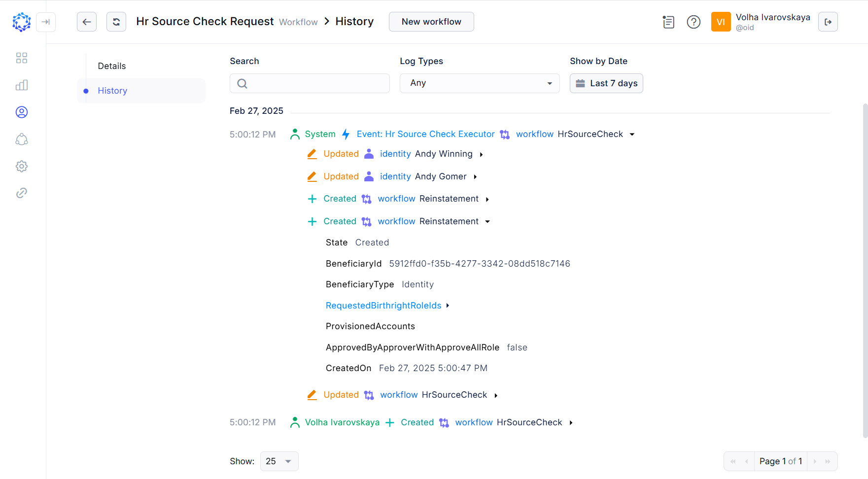Click the New workflow button
This screenshot has height=479, width=868.
coord(431,22)
